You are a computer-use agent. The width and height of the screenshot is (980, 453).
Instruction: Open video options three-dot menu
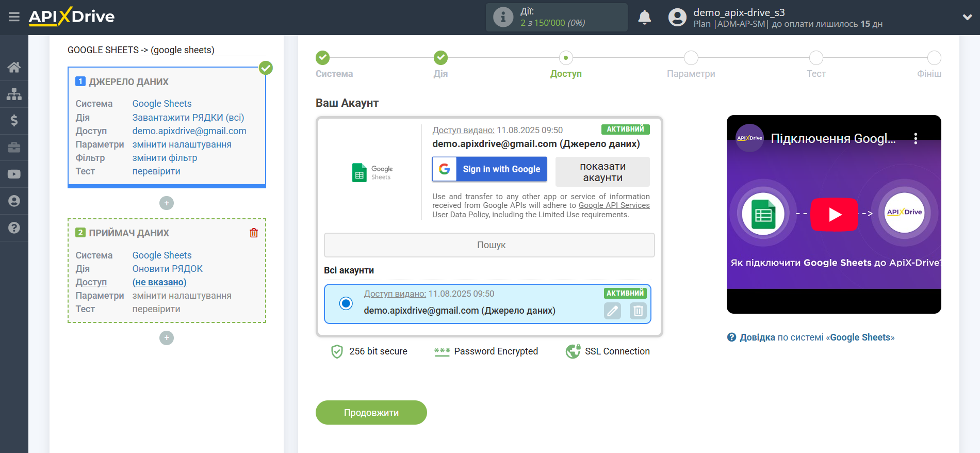916,138
